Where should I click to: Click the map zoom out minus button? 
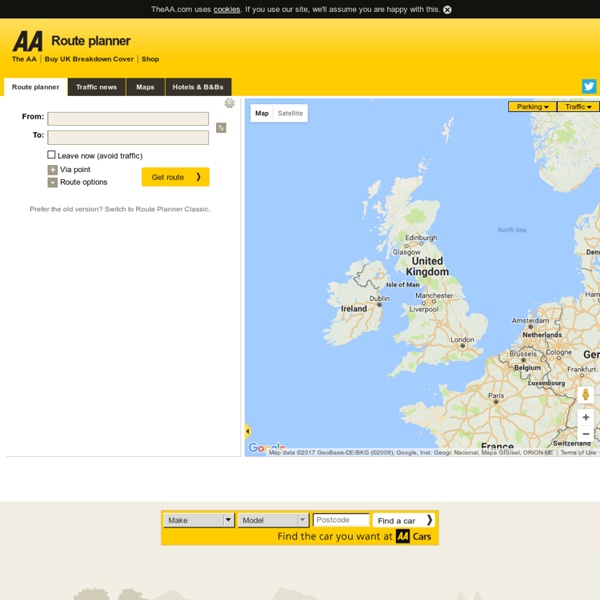[586, 434]
